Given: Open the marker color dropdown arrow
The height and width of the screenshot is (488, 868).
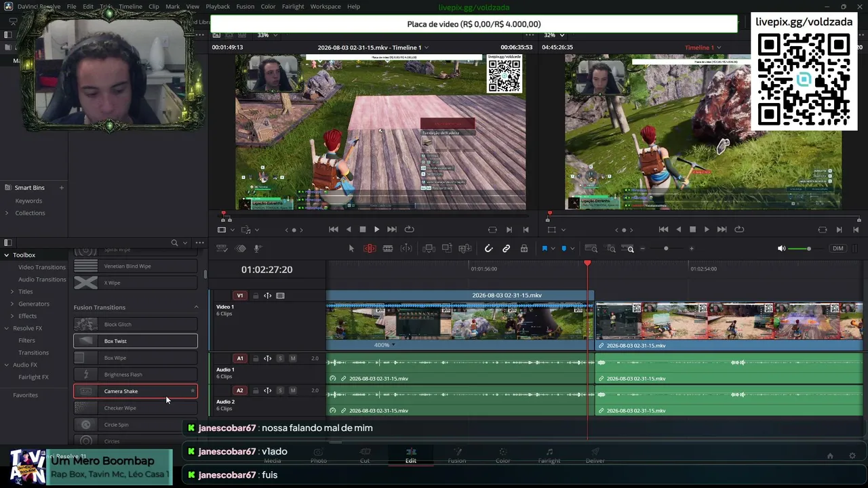Looking at the screenshot, I should 572,249.
